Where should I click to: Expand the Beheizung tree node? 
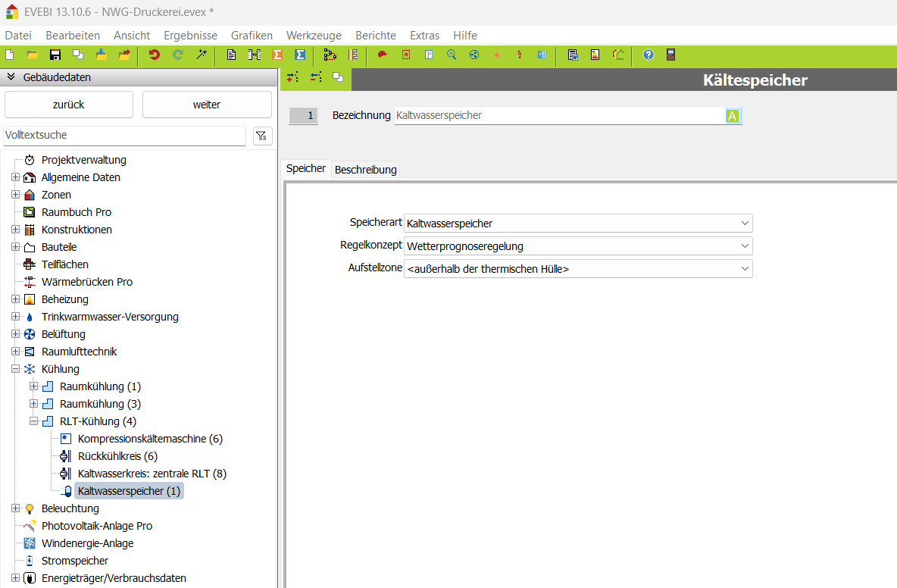pyautogui.click(x=15, y=299)
